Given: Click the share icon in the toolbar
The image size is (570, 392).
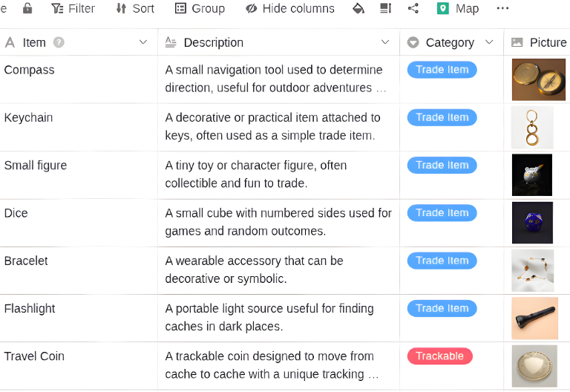Looking at the screenshot, I should click(x=413, y=8).
